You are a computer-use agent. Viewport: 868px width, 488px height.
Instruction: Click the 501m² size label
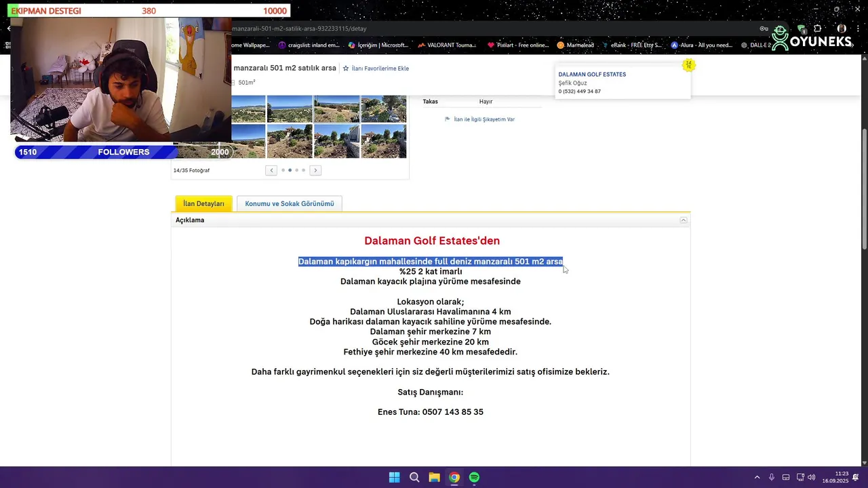tap(247, 83)
